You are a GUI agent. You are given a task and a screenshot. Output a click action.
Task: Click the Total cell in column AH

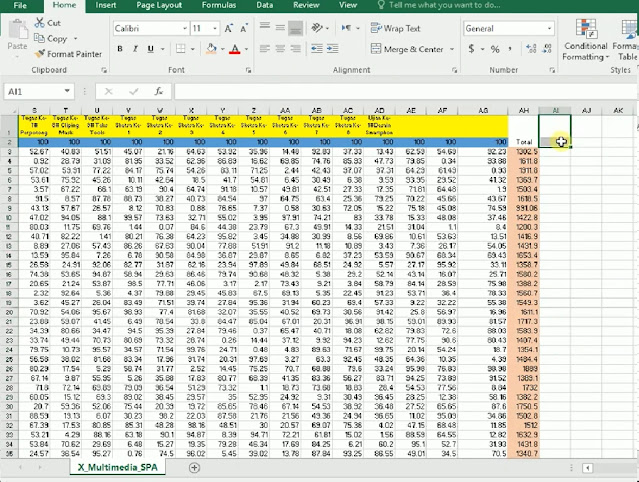pyautogui.click(x=524, y=142)
